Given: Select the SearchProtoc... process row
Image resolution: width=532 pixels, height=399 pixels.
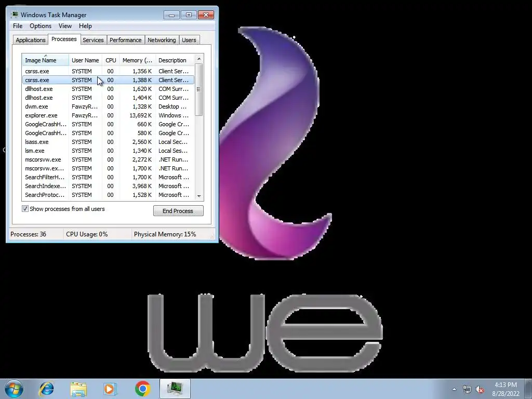Looking at the screenshot, I should coord(108,195).
